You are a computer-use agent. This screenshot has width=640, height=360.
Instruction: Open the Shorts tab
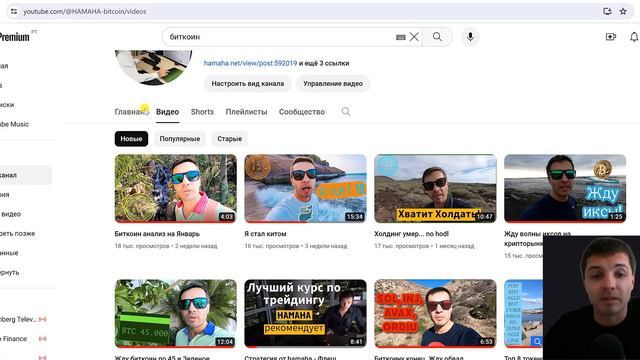(202, 112)
